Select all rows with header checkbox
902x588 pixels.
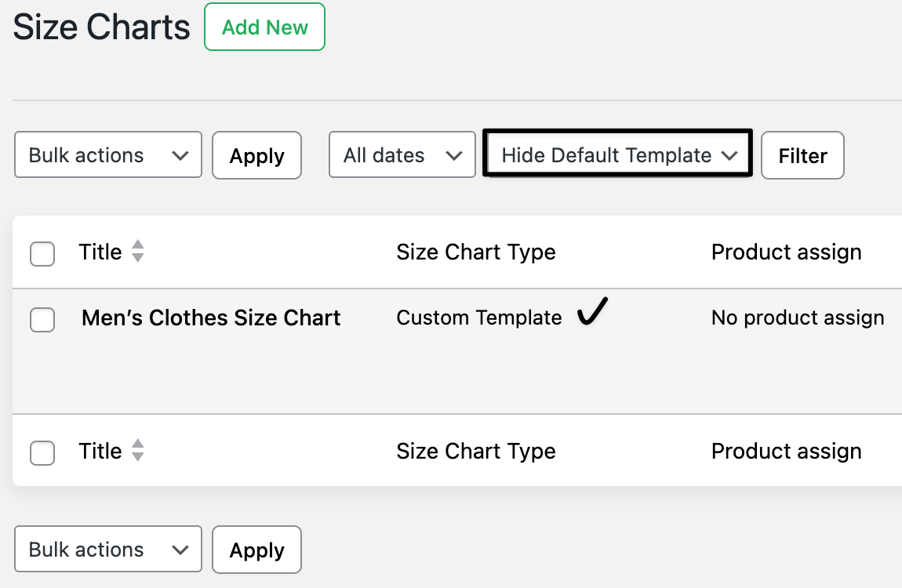tap(42, 252)
